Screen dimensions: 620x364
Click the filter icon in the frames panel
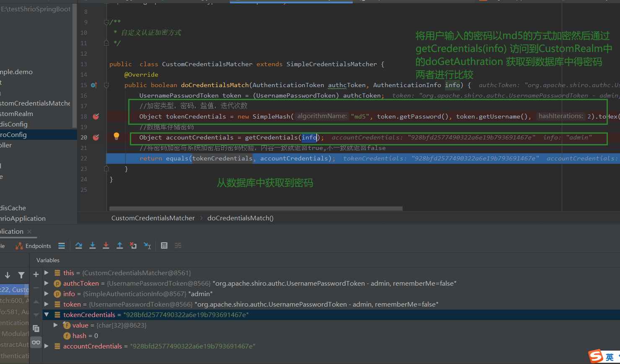point(21,275)
